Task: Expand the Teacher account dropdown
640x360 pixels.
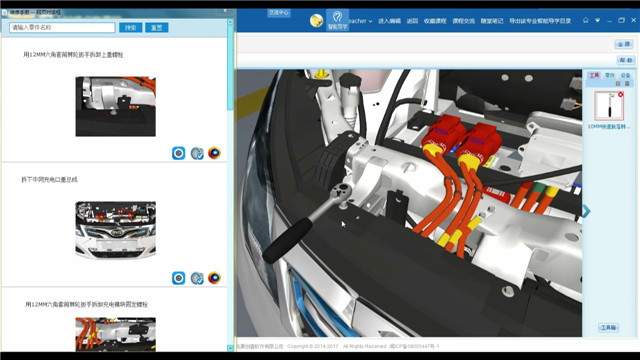Action: click(x=360, y=21)
